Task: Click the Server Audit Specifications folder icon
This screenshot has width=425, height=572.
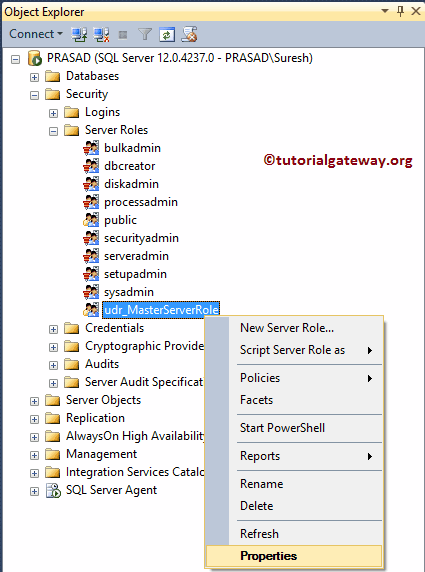Action: point(72,382)
